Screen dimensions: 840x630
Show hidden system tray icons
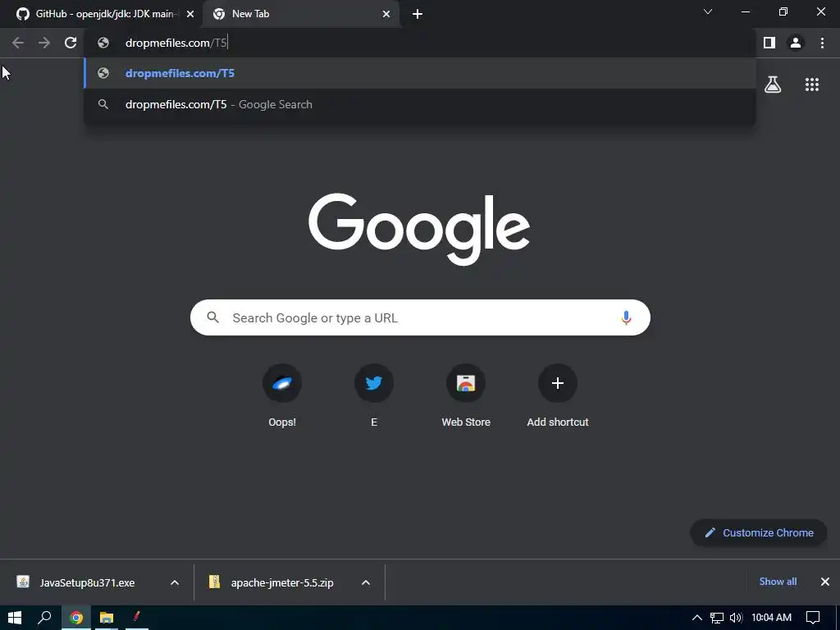697,618
